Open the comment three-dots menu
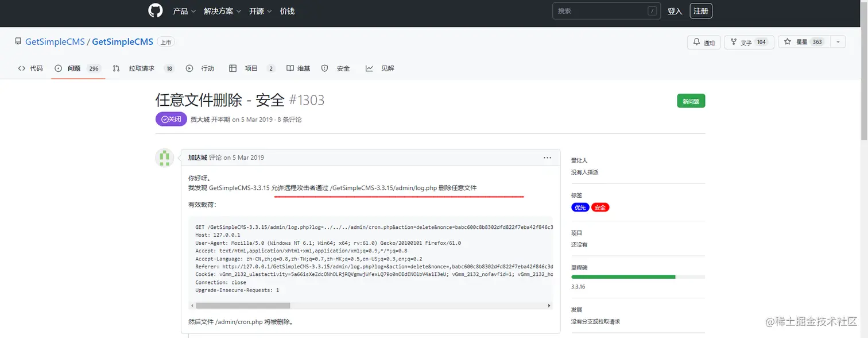This screenshot has height=338, width=868. pos(547,158)
